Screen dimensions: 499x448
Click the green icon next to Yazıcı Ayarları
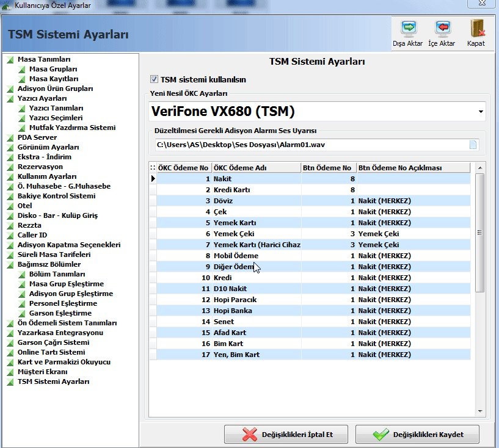point(10,98)
